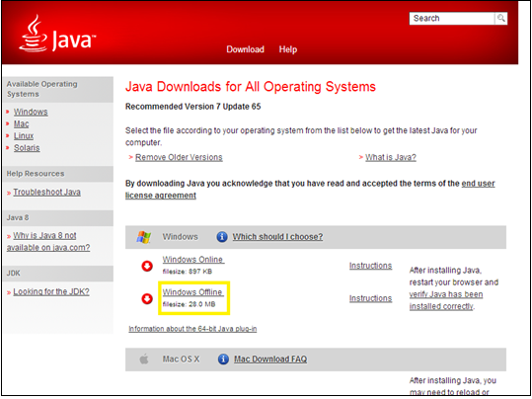Click the Windows flag logo icon
The width and height of the screenshot is (532, 399).
pos(144,237)
